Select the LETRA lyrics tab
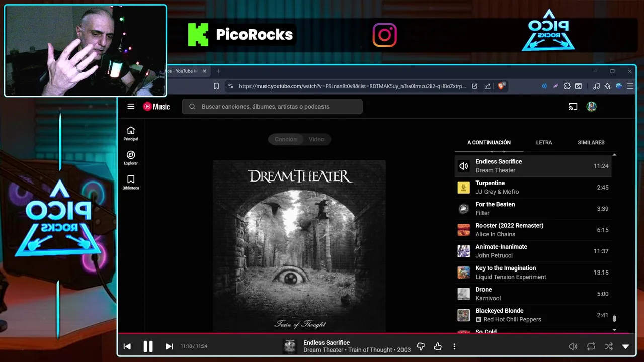 point(544,143)
